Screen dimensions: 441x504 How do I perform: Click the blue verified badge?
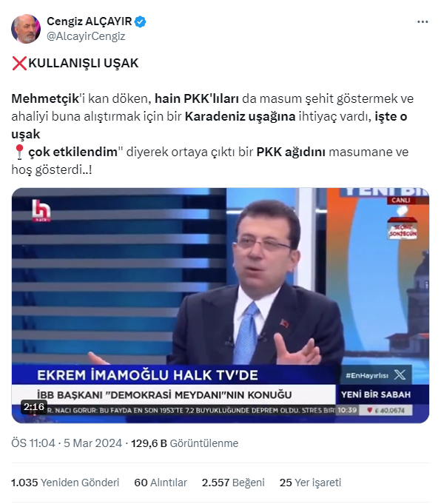coord(140,21)
